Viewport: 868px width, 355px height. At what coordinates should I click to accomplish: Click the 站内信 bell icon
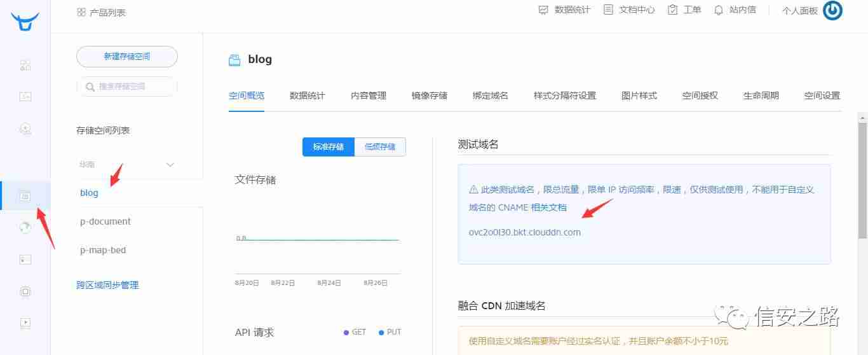click(719, 10)
